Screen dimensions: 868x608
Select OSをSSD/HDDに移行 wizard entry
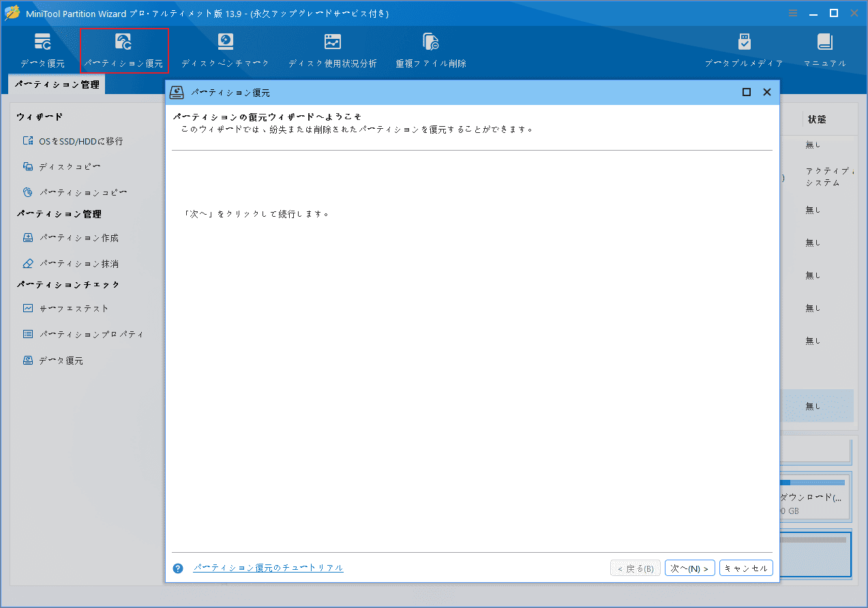pyautogui.click(x=80, y=141)
